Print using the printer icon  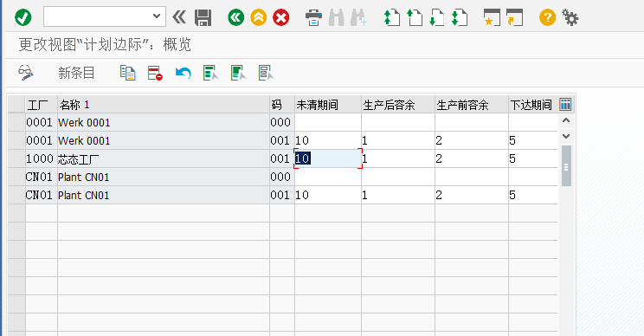314,17
